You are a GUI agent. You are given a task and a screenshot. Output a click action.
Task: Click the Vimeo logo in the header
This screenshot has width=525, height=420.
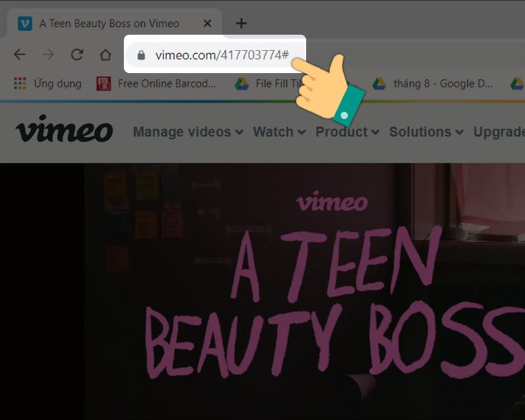coord(64,129)
